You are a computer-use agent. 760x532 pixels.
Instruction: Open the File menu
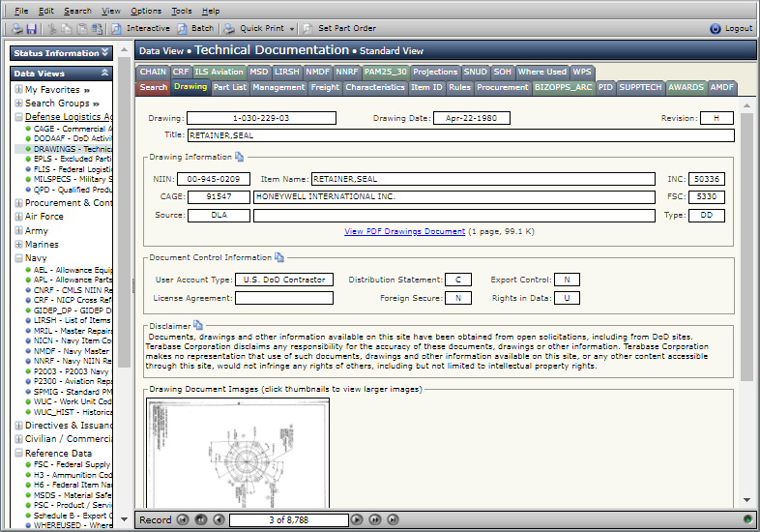pos(21,11)
